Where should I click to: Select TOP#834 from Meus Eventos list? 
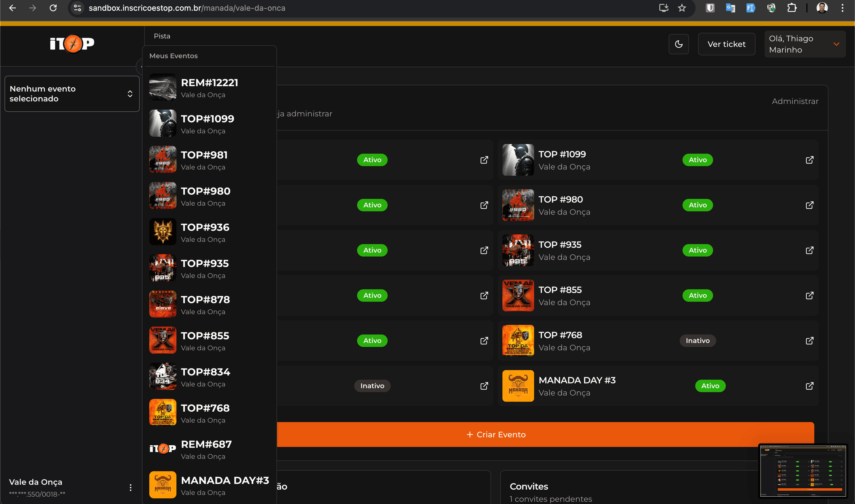point(209,377)
